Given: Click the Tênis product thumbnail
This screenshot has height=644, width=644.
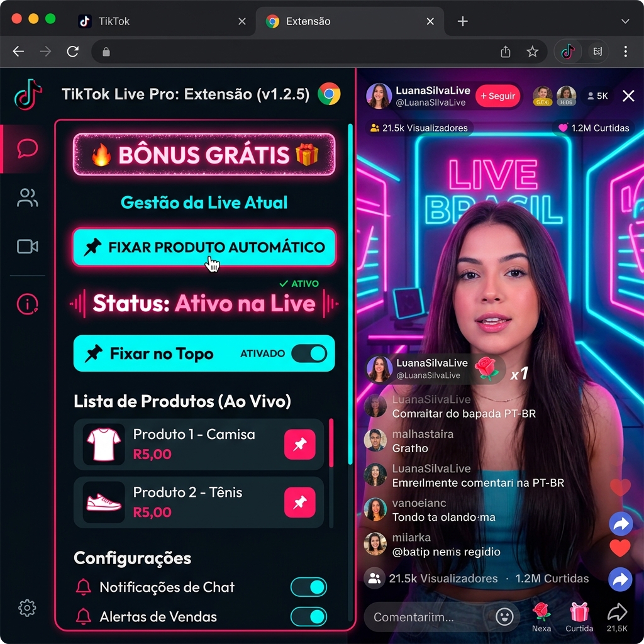Looking at the screenshot, I should coord(104,502).
